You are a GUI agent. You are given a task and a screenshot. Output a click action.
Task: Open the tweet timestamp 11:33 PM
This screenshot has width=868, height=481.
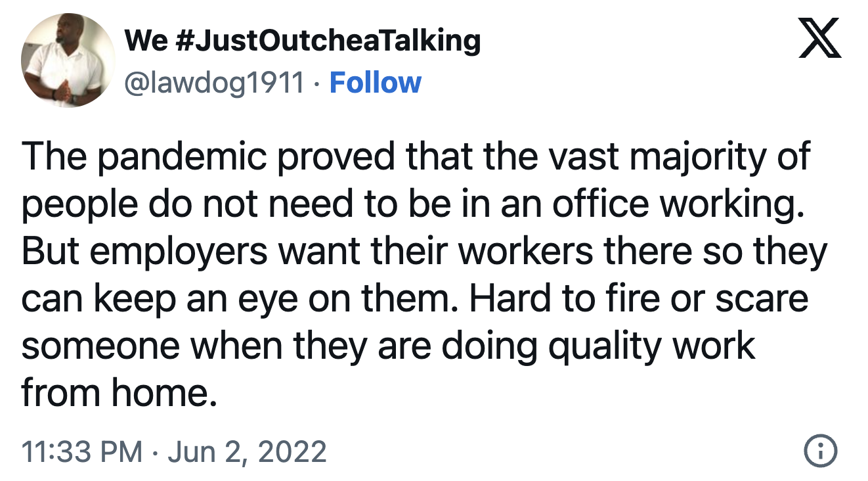[81, 452]
